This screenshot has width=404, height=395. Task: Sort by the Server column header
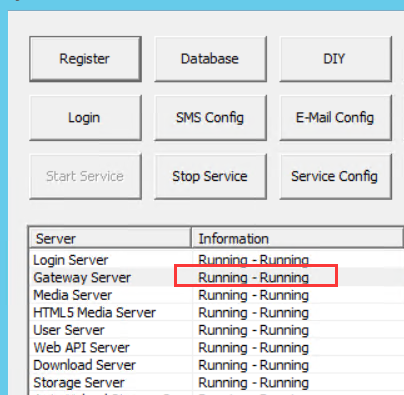pos(110,239)
